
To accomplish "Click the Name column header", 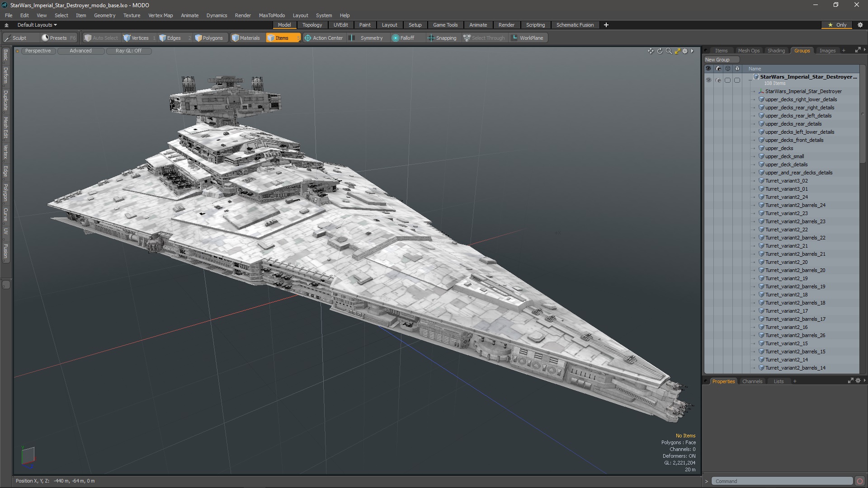I will pyautogui.click(x=755, y=69).
